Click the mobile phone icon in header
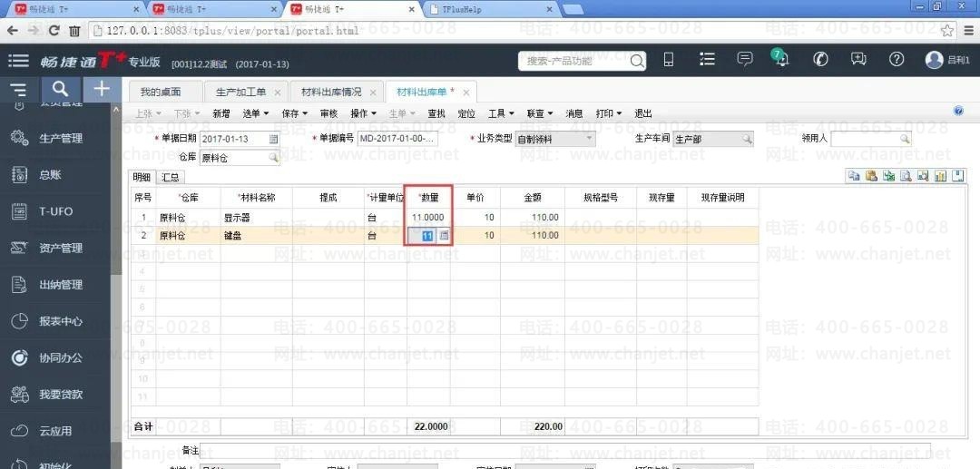Image resolution: width=980 pixels, height=469 pixels. click(x=669, y=59)
